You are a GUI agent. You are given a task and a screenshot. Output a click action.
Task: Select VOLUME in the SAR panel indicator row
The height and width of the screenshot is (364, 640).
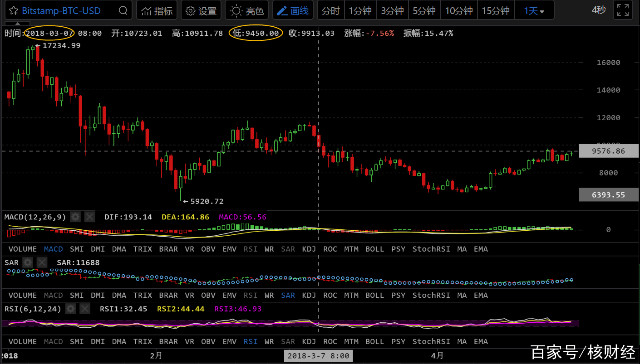[23, 295]
